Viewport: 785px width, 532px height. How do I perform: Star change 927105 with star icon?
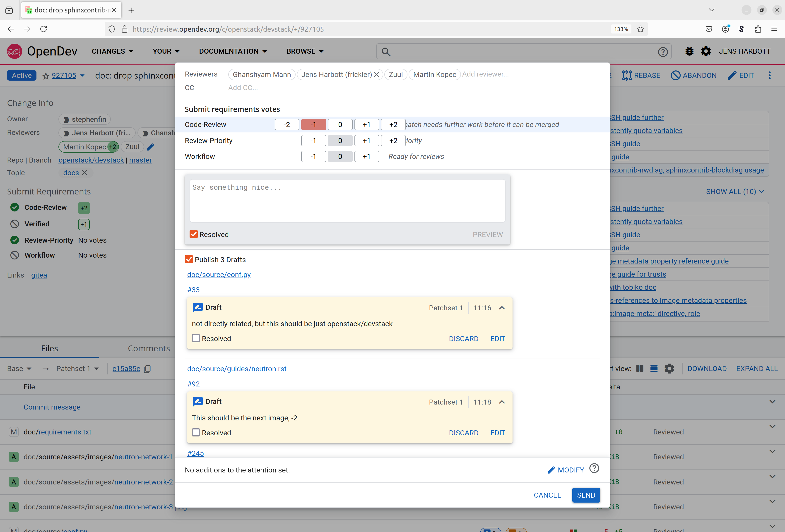46,76
